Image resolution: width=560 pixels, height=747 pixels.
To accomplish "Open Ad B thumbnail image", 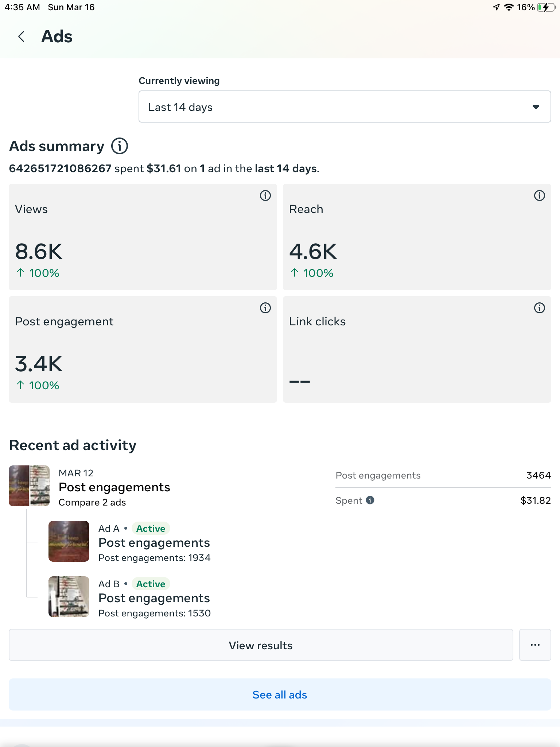I will click(x=69, y=597).
